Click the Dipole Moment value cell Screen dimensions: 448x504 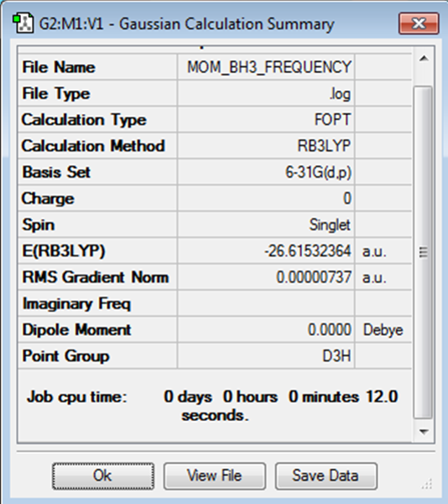[266, 330]
